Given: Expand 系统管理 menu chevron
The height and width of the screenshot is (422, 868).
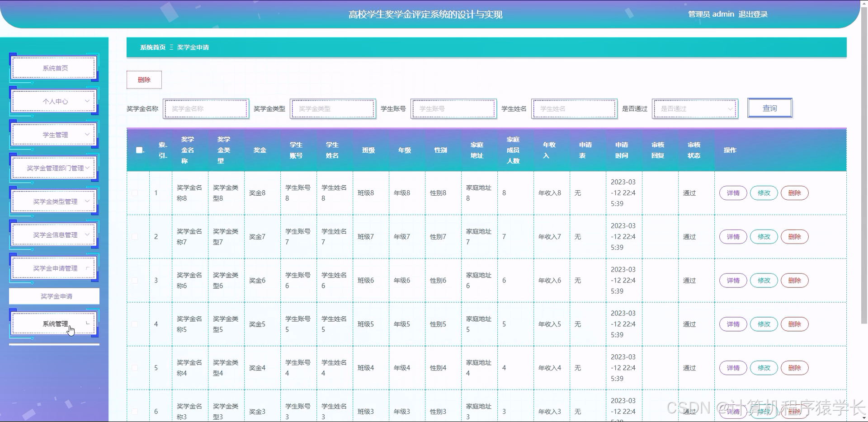Looking at the screenshot, I should (87, 323).
